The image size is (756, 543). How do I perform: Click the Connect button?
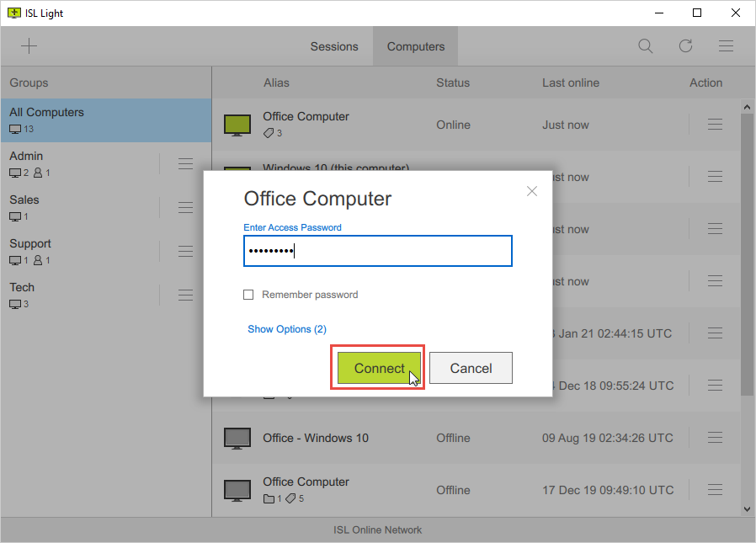[x=378, y=368]
